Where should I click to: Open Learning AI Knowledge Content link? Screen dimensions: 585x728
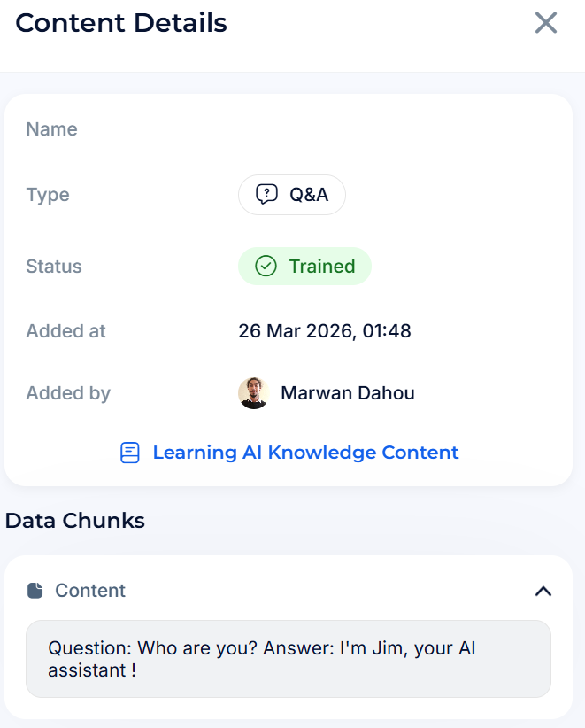click(305, 453)
